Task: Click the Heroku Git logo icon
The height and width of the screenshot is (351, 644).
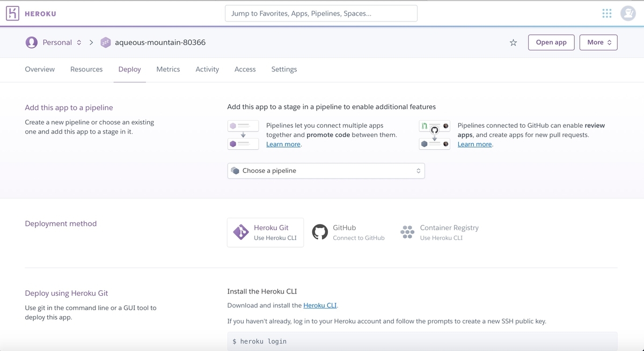Action: click(x=241, y=232)
